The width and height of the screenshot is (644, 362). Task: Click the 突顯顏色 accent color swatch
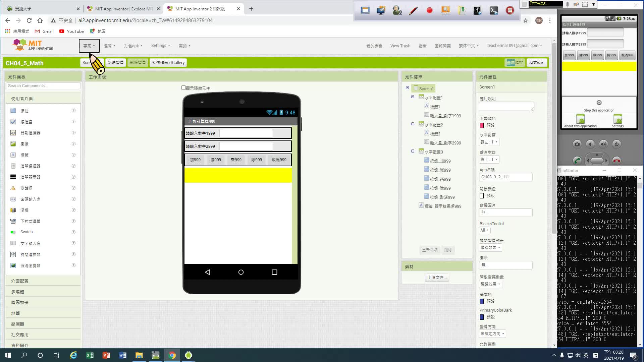[x=482, y=125]
